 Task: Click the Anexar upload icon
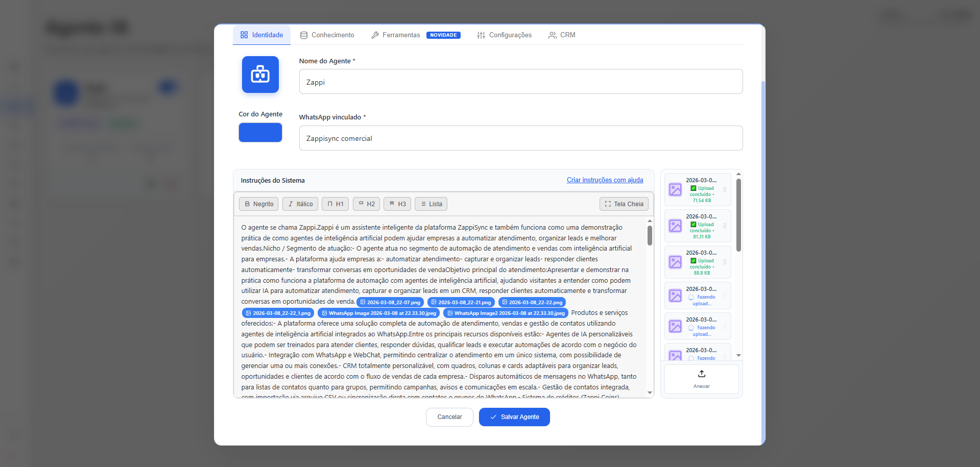pyautogui.click(x=701, y=374)
